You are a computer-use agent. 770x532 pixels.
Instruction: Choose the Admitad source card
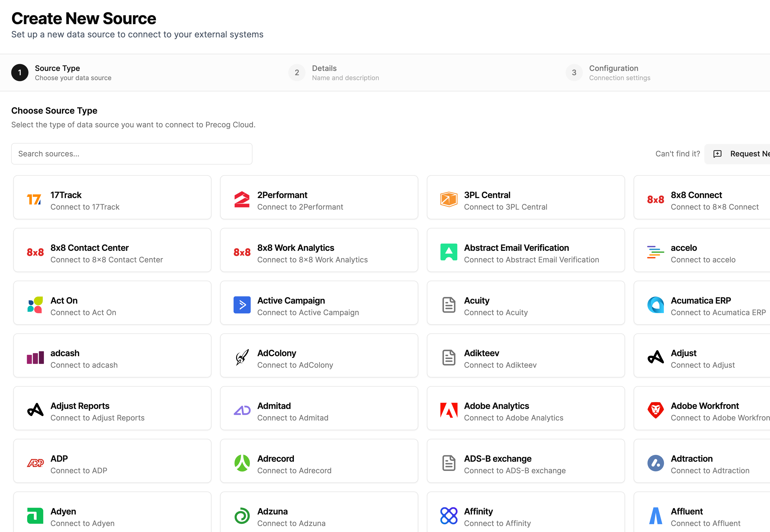[319, 408]
